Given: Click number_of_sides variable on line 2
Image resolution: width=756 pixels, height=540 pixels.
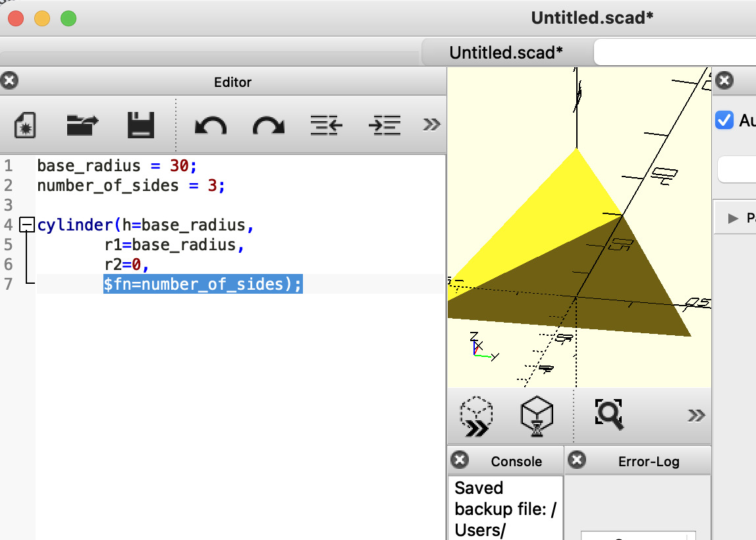Looking at the screenshot, I should click(108, 186).
